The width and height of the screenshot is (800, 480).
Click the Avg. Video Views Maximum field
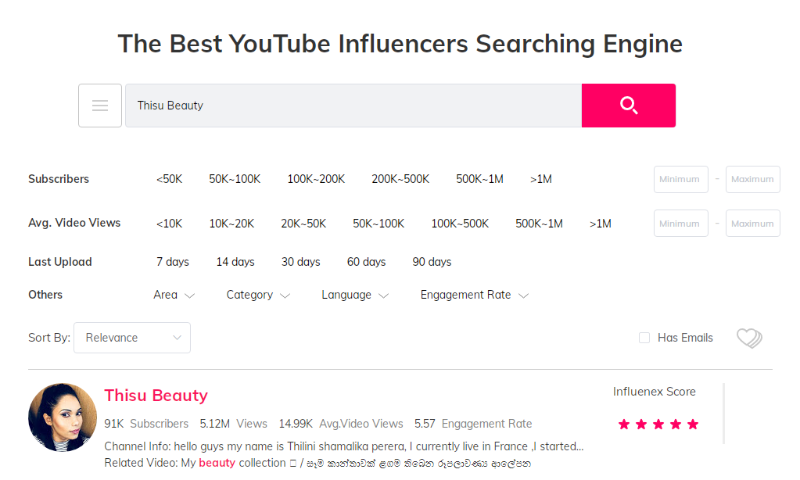753,223
